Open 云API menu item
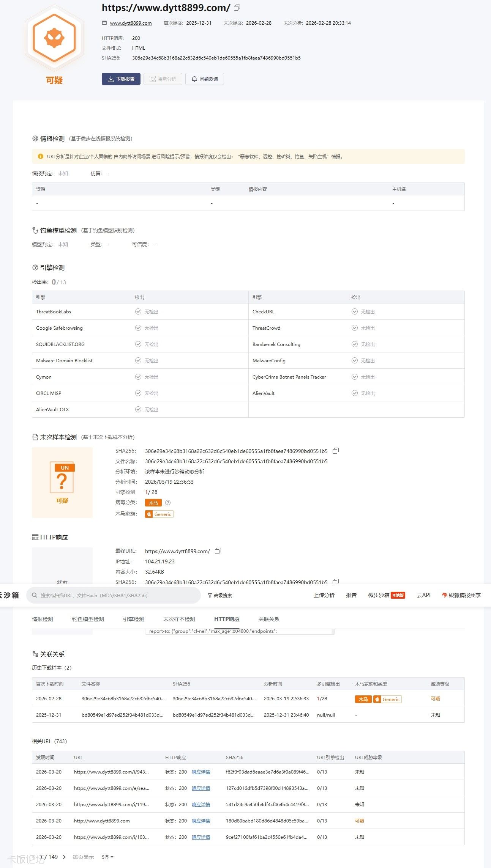The image size is (491, 868). point(423,595)
